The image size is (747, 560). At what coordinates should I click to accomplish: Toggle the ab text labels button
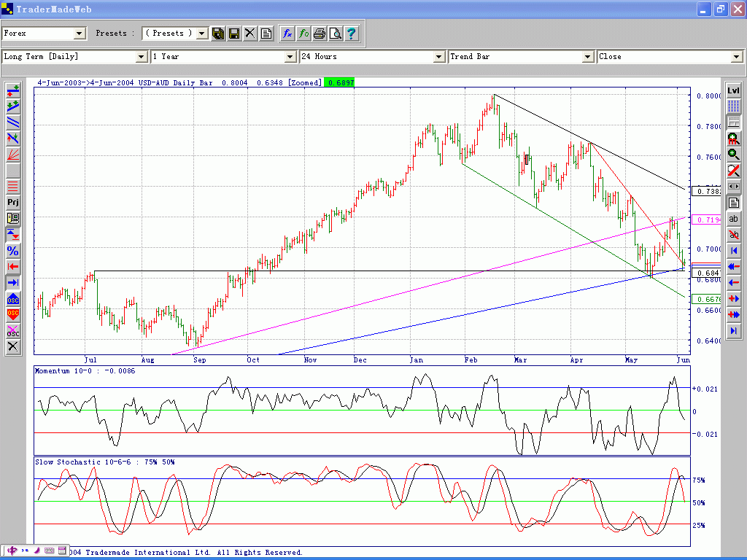click(734, 218)
